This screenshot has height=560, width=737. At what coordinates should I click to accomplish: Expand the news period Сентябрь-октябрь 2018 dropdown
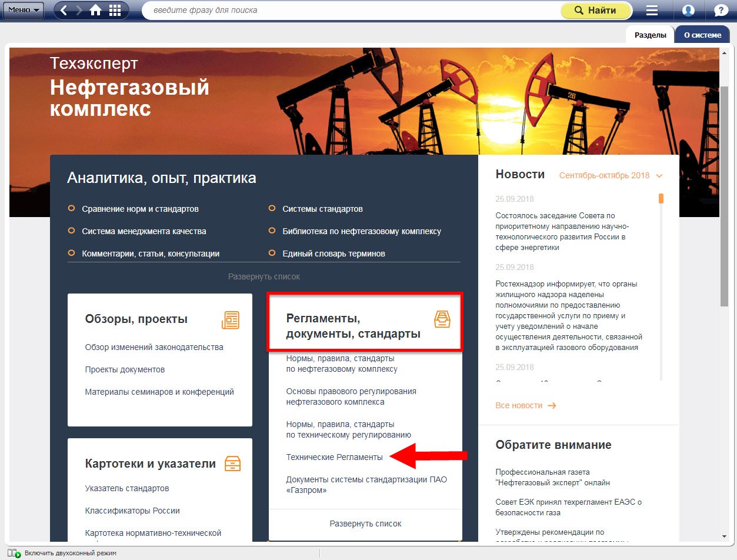tap(611, 175)
